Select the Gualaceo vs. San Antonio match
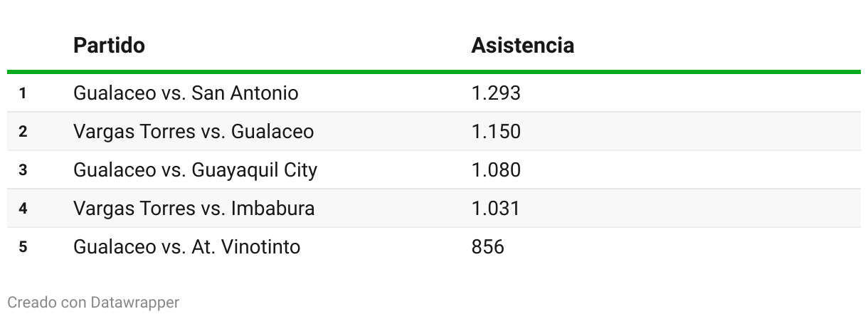This screenshot has height=319, width=868. point(186,93)
